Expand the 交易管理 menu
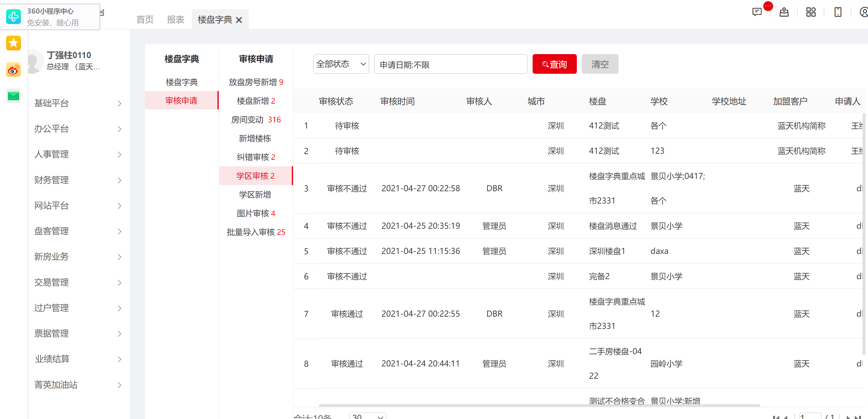Image resolution: width=868 pixels, height=419 pixels. (x=78, y=283)
